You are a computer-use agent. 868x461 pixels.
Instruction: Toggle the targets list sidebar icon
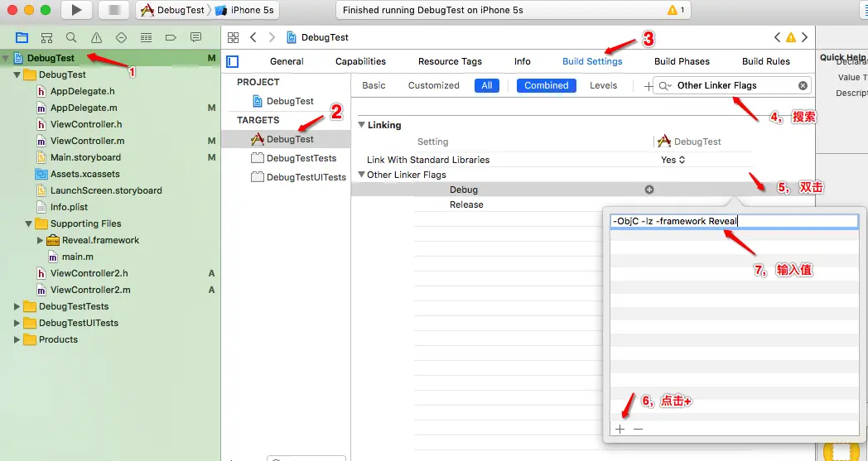233,61
